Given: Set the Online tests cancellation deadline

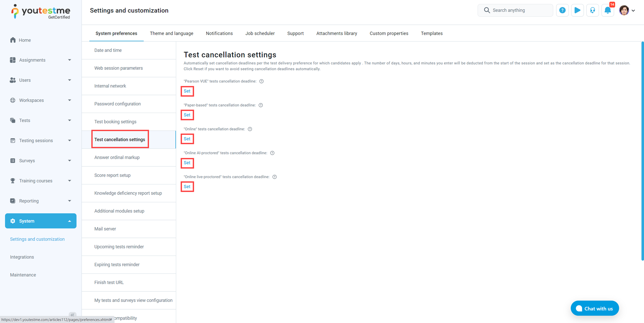Looking at the screenshot, I should click(187, 139).
